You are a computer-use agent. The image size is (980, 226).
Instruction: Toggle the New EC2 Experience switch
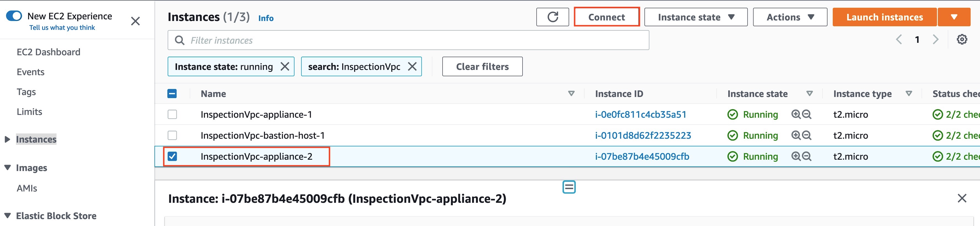point(14,16)
